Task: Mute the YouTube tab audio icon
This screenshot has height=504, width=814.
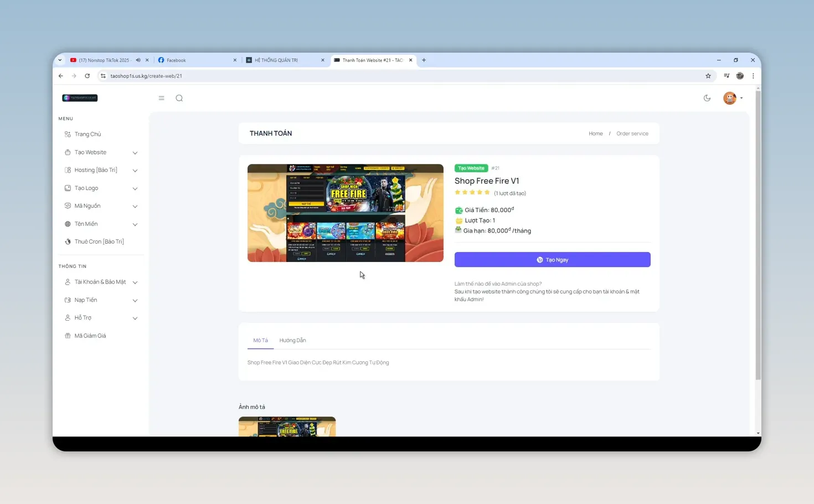Action: point(138,60)
